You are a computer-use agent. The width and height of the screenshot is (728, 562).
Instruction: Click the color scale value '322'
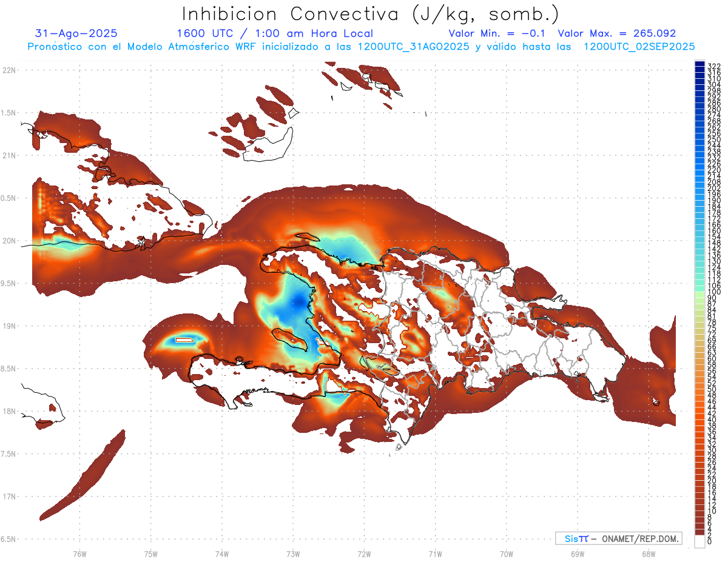(x=714, y=65)
